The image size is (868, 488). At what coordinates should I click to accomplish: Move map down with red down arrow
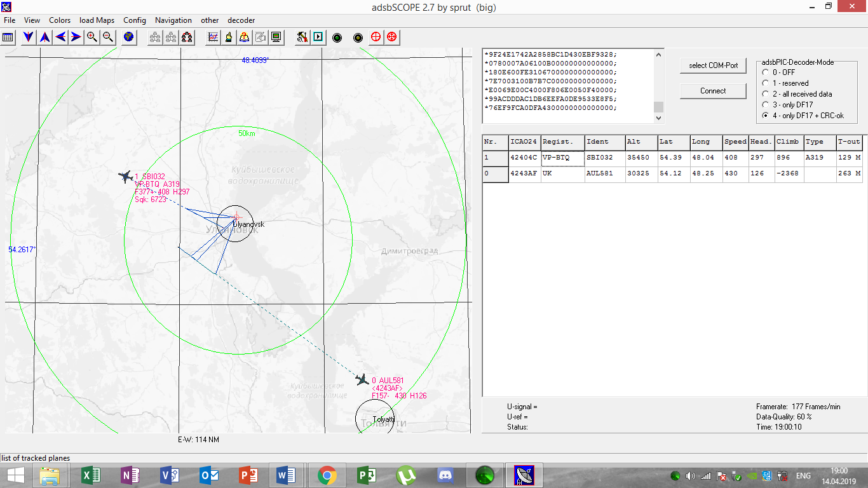(28, 37)
